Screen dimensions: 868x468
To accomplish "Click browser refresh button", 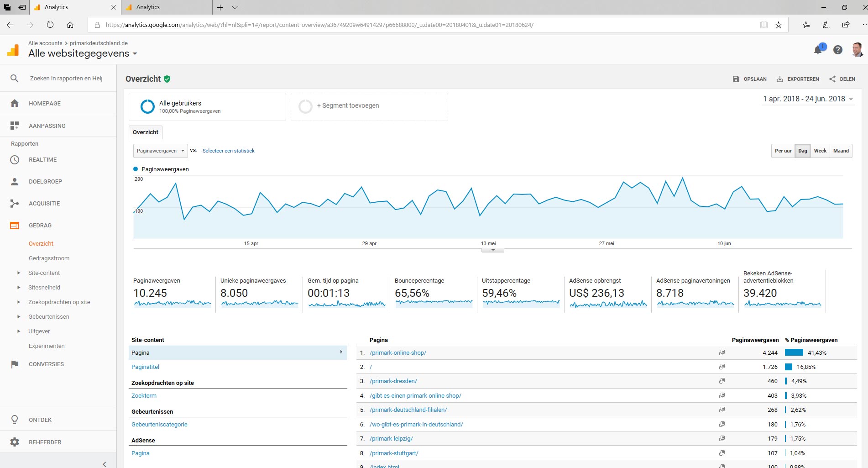I will tap(50, 25).
